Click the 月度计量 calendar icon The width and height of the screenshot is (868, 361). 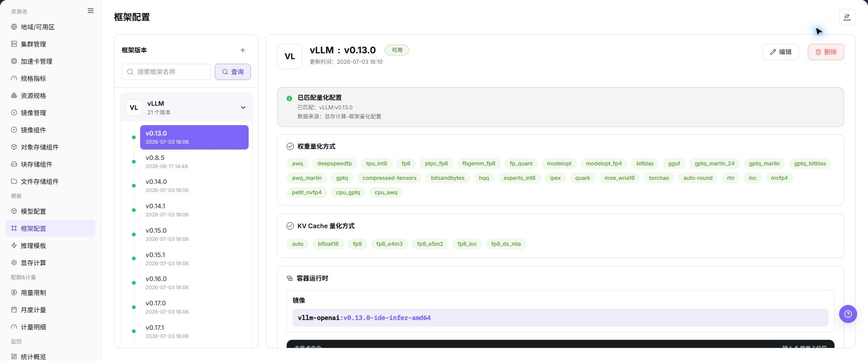tap(14, 310)
